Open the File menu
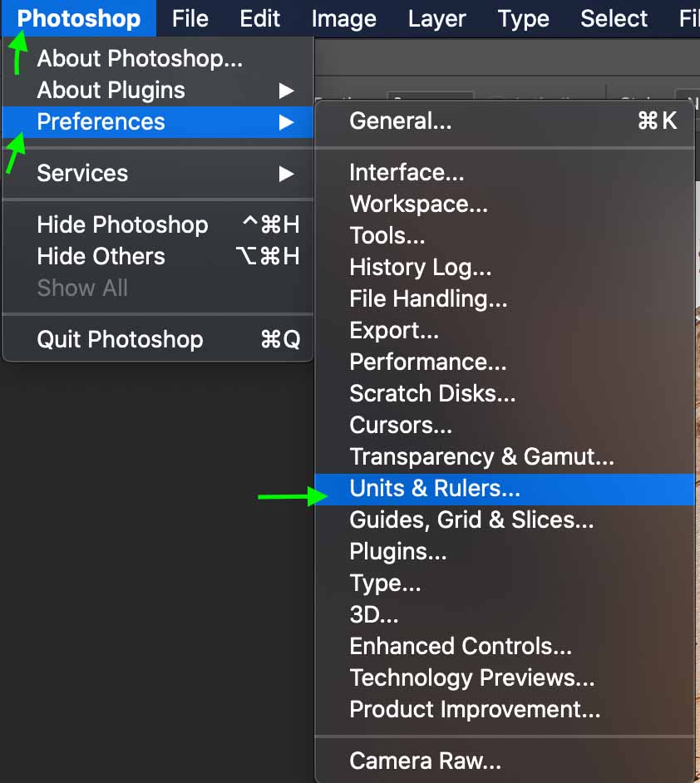The height and width of the screenshot is (783, 700). pyautogui.click(x=190, y=19)
